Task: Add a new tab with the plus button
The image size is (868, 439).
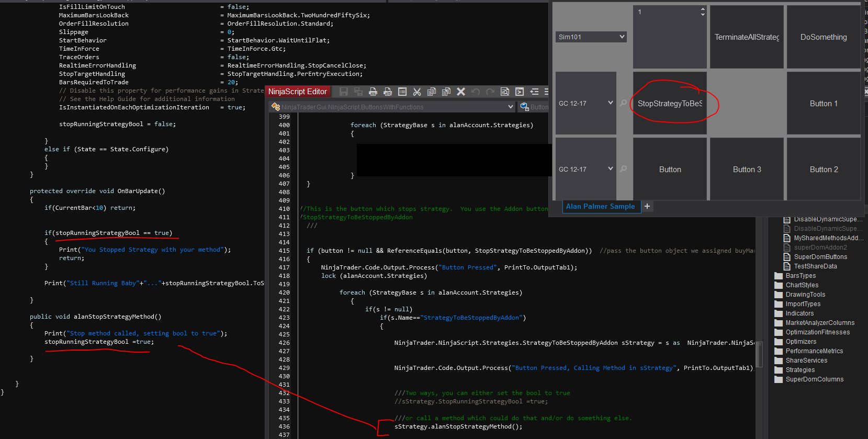Action: click(647, 206)
